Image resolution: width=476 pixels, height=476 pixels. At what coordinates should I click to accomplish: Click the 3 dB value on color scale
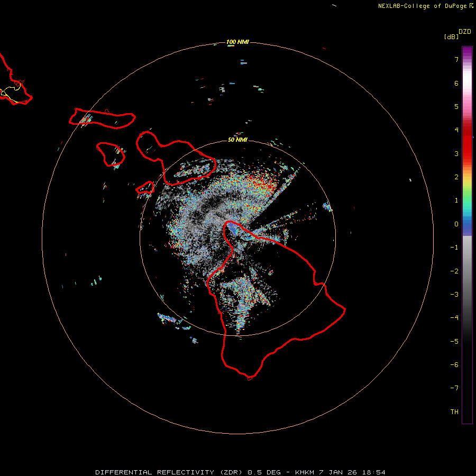[x=456, y=153]
